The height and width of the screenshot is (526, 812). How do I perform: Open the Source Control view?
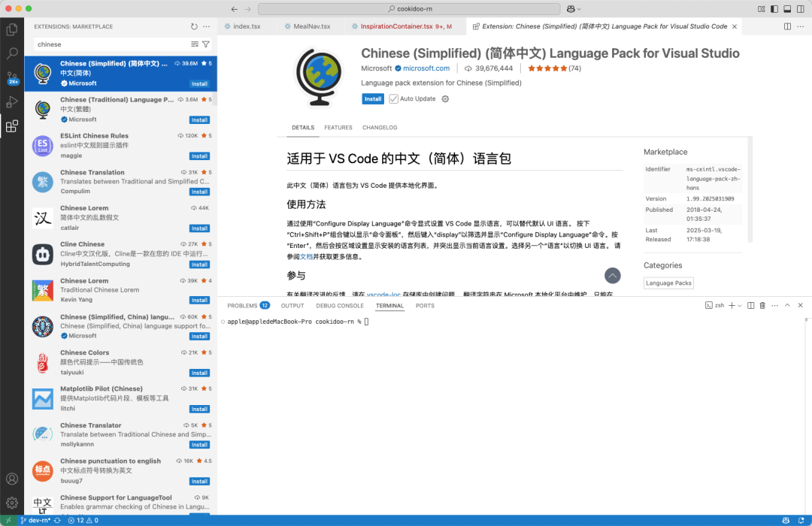11,78
